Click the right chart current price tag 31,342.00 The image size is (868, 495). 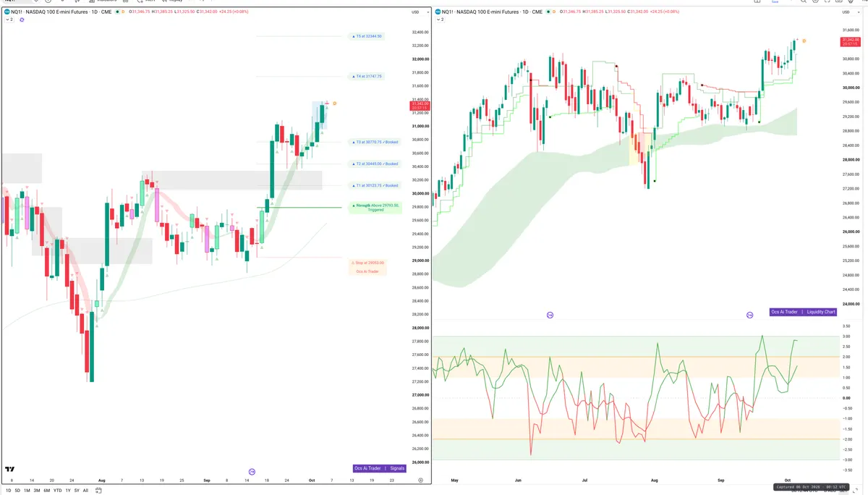(x=851, y=42)
